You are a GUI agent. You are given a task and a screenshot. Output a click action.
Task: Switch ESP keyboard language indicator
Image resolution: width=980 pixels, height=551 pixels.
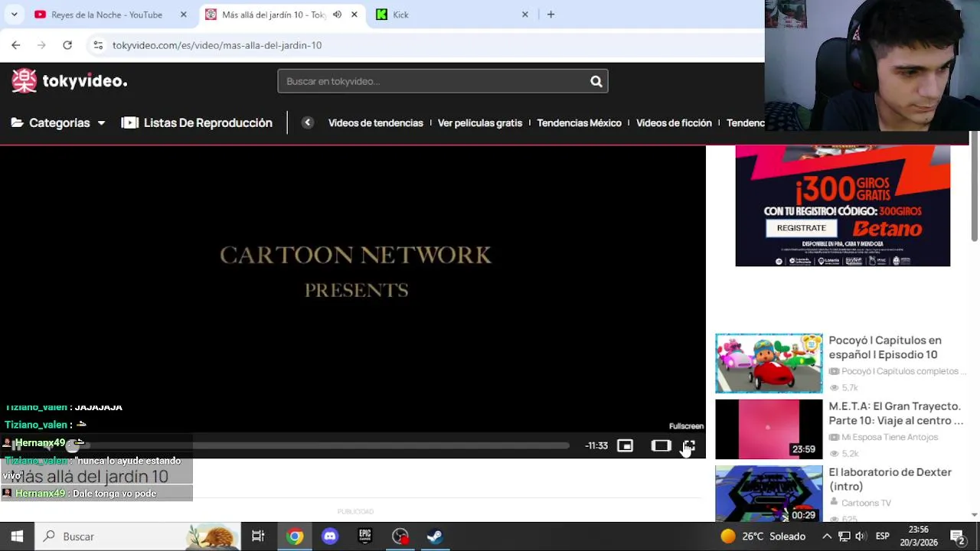[882, 536]
